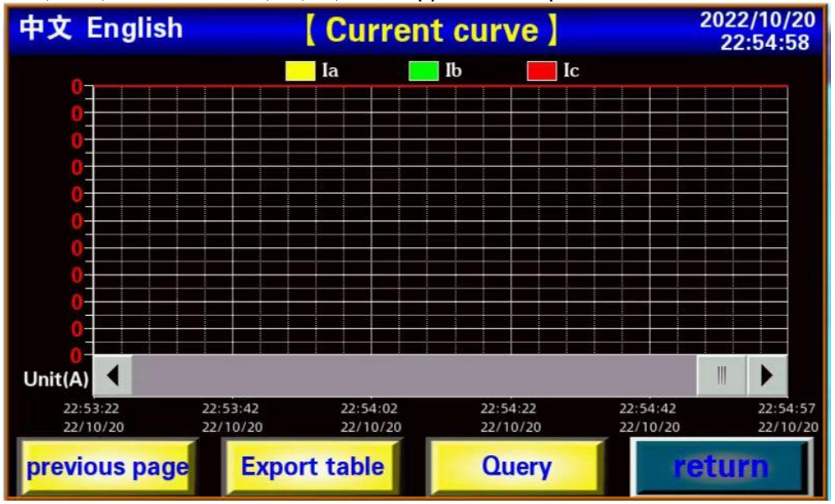The width and height of the screenshot is (835, 504).
Task: Click the Unit(A) axis label
Action: (55, 380)
